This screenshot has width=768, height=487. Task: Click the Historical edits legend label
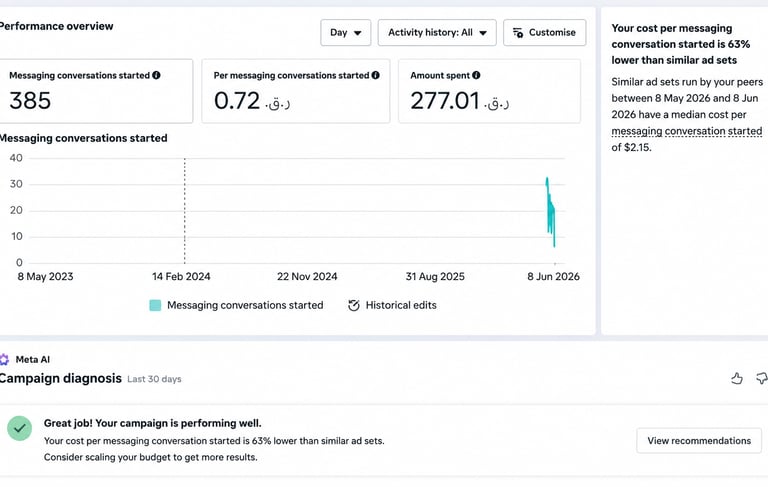coord(401,305)
